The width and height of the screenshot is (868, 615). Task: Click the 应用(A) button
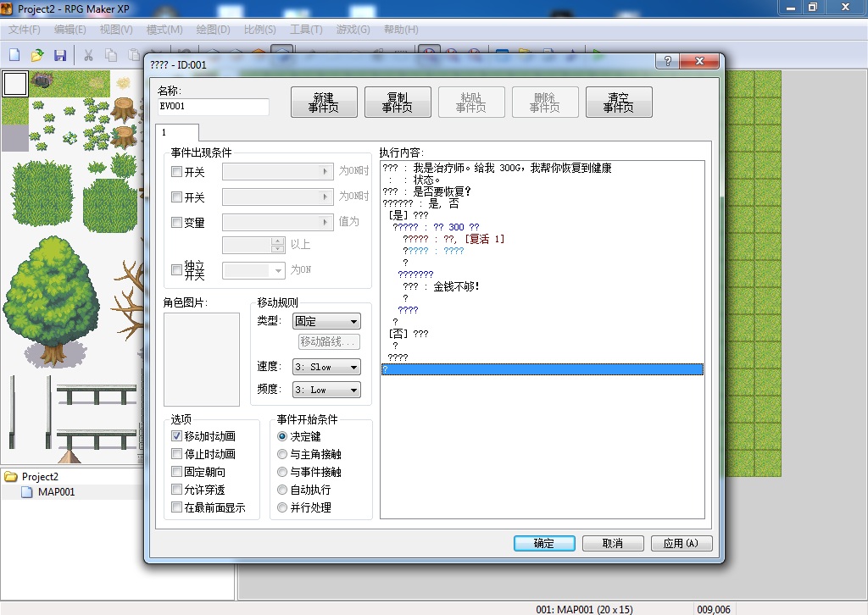[682, 543]
